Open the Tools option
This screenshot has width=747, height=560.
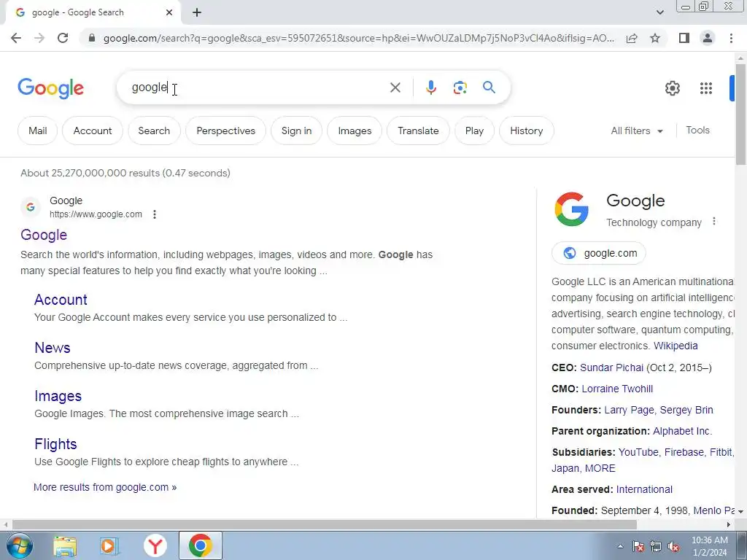pos(697,130)
